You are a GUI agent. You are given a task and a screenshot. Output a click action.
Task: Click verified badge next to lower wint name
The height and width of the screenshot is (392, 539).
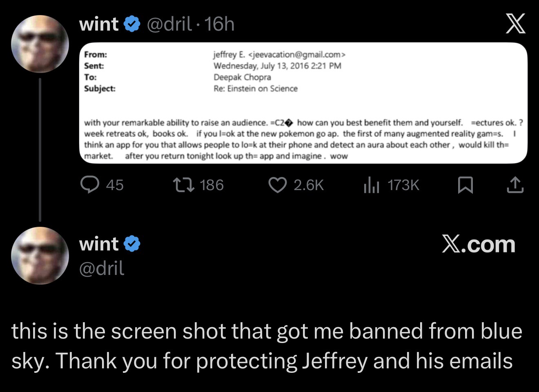pyautogui.click(x=131, y=244)
